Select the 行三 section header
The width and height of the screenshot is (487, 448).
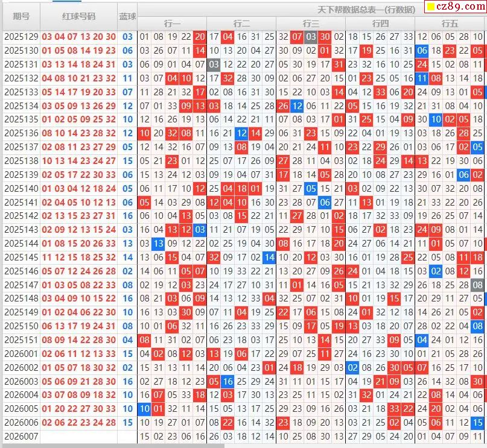tap(311, 24)
